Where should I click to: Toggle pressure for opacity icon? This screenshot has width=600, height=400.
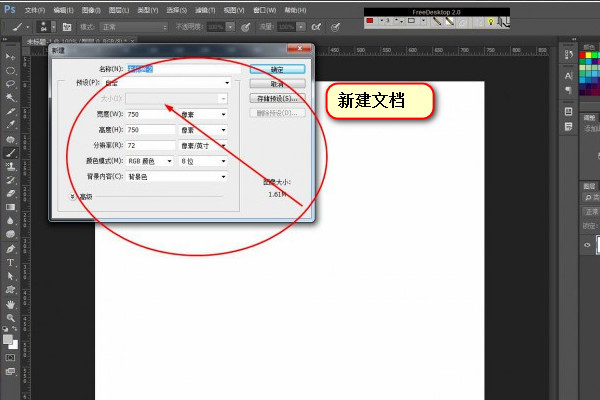click(x=246, y=27)
